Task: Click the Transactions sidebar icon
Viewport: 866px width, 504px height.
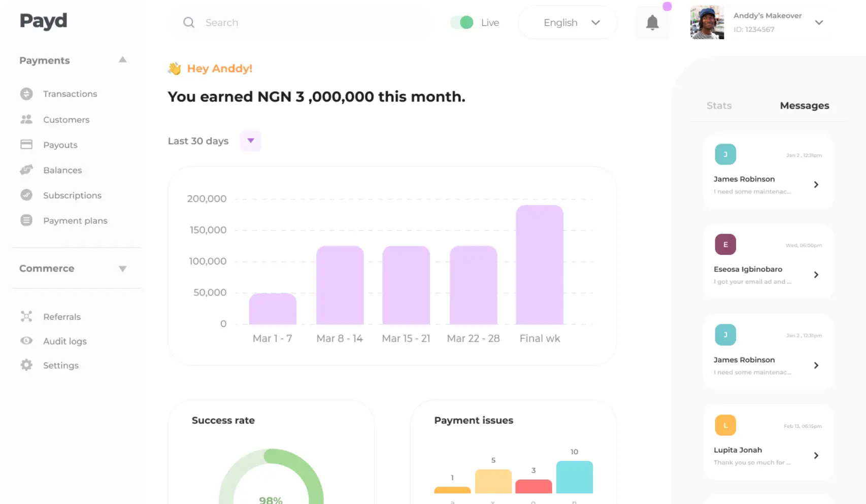Action: point(26,94)
